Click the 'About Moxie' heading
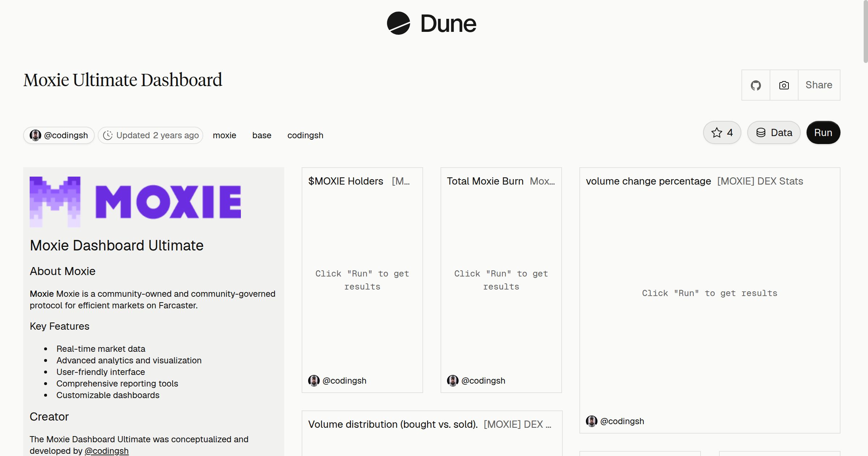868x456 pixels. (63, 271)
